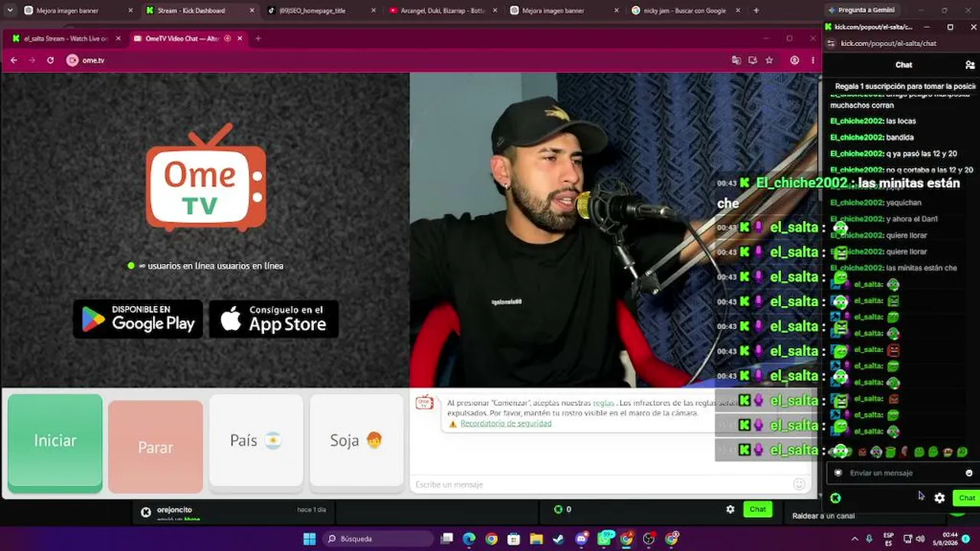980x551 pixels.
Task: Open Google Play download badge
Action: coord(138,319)
